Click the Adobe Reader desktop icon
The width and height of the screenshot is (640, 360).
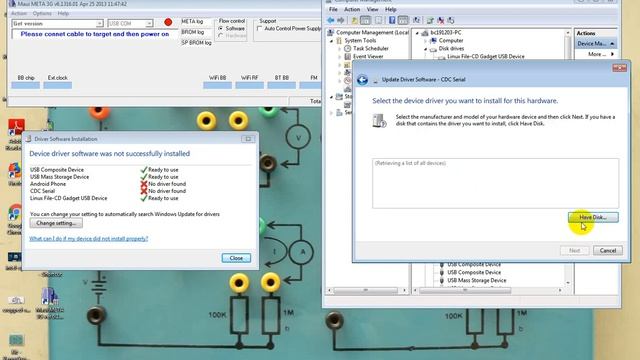(x=16, y=127)
